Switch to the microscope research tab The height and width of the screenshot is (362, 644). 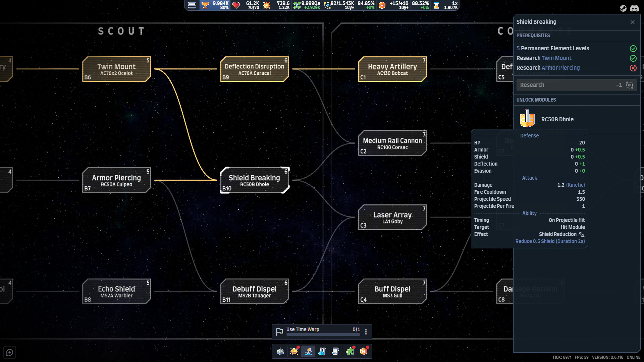click(308, 351)
